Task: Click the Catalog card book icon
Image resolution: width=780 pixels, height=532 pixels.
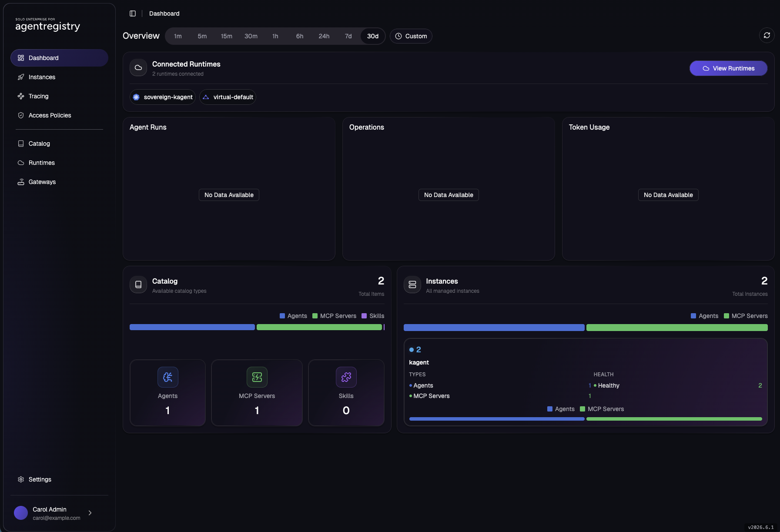Action: click(x=138, y=284)
